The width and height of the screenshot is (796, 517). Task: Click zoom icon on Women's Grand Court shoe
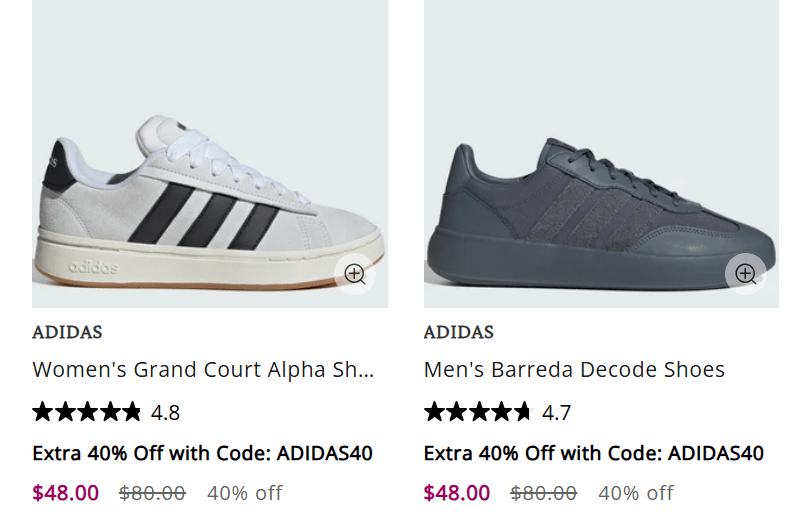[x=355, y=274]
